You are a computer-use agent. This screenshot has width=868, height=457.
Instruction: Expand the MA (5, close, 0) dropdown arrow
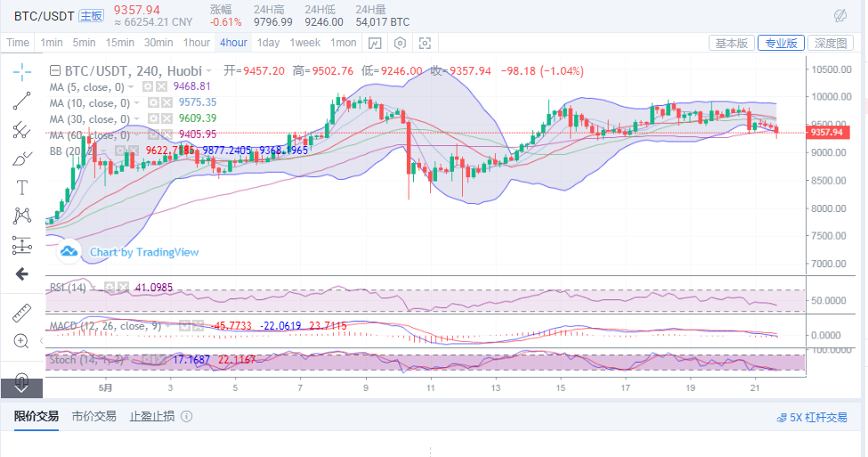coord(131,87)
